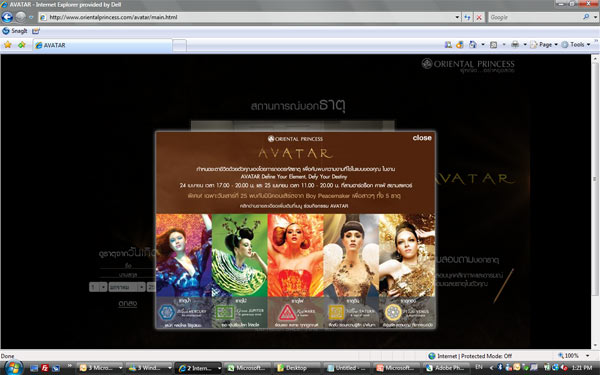Screen dimensions: 600x375
Task: Click the taskbar clock 1:21 PM
Action: [x=582, y=368]
